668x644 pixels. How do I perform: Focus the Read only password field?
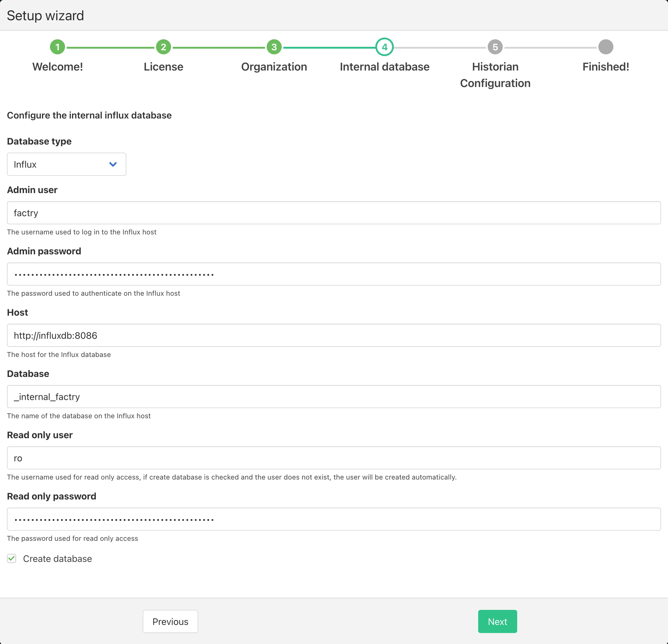[x=334, y=519]
